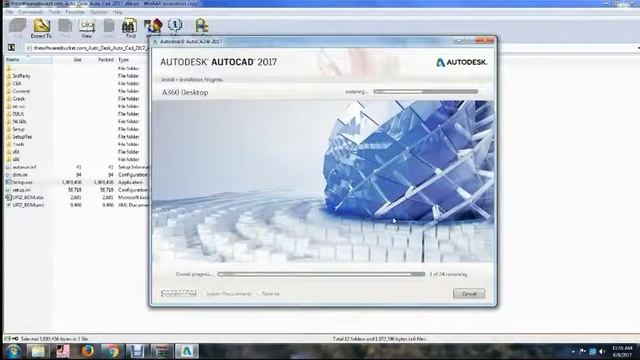Select the 'dlm.ini' file name
Viewport: 640px width, 360px height.
(x=20, y=175)
